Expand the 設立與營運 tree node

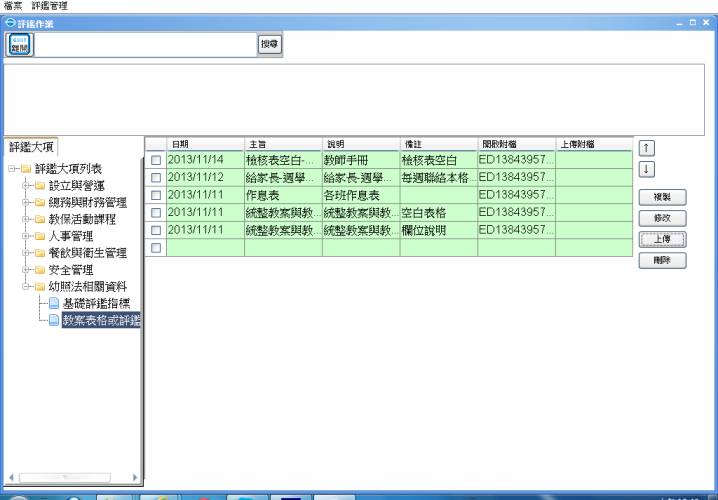pos(24,186)
